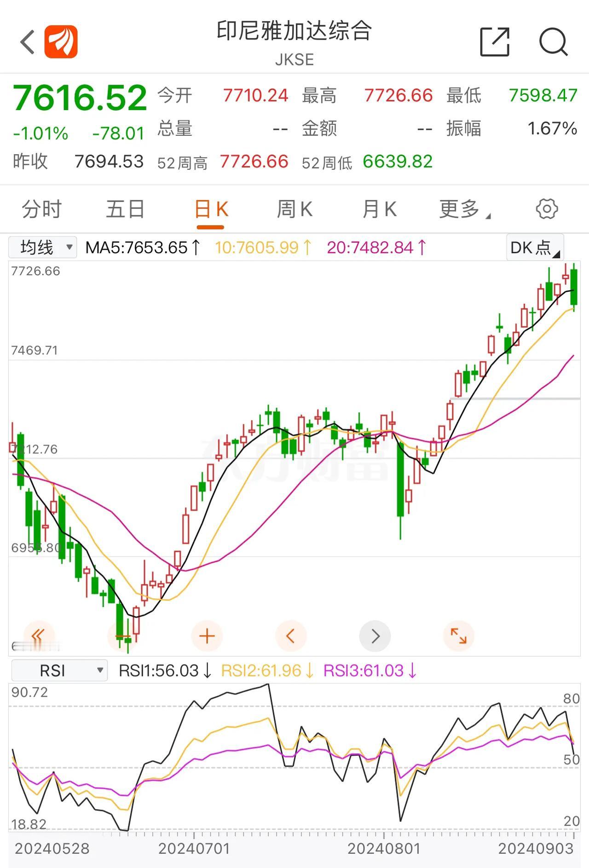
Task: Open the RSI indicator dropdown
Action: tap(59, 671)
